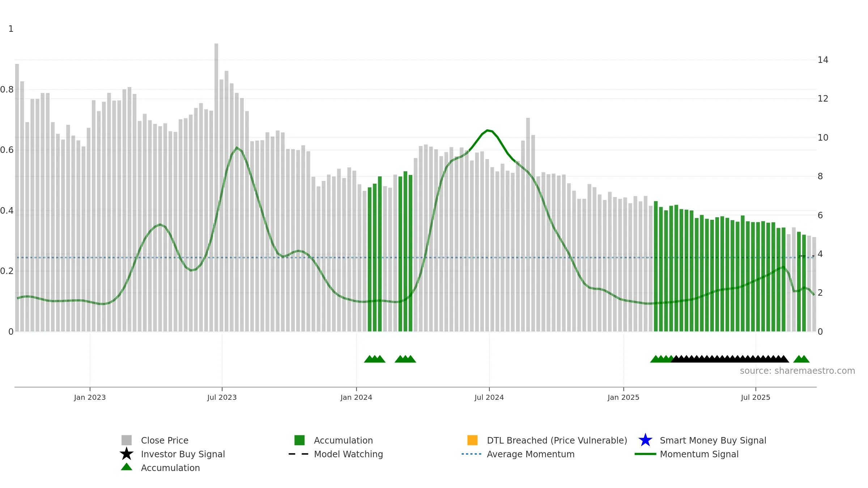Click the green Accumulation square legend icon
This screenshot has width=868, height=488.
click(299, 440)
